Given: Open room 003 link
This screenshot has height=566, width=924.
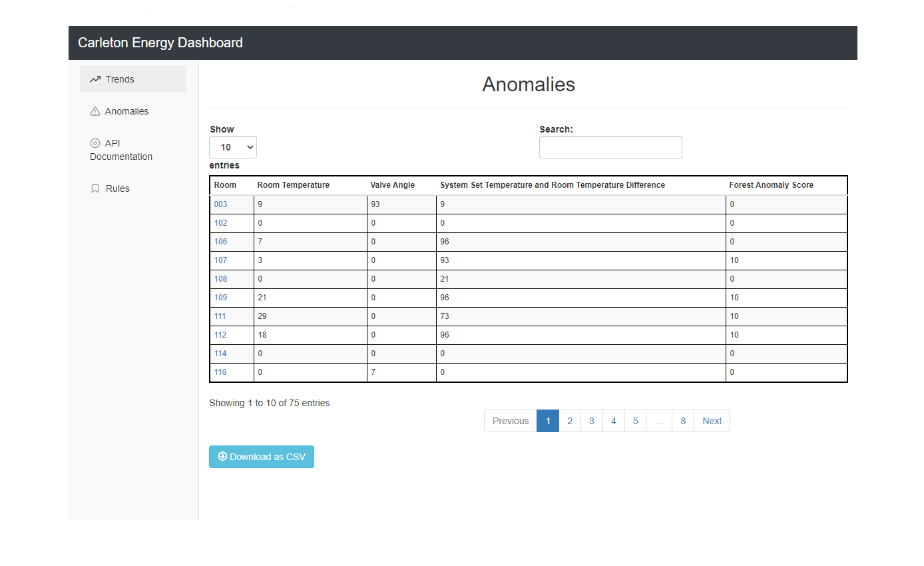Looking at the screenshot, I should coord(220,204).
